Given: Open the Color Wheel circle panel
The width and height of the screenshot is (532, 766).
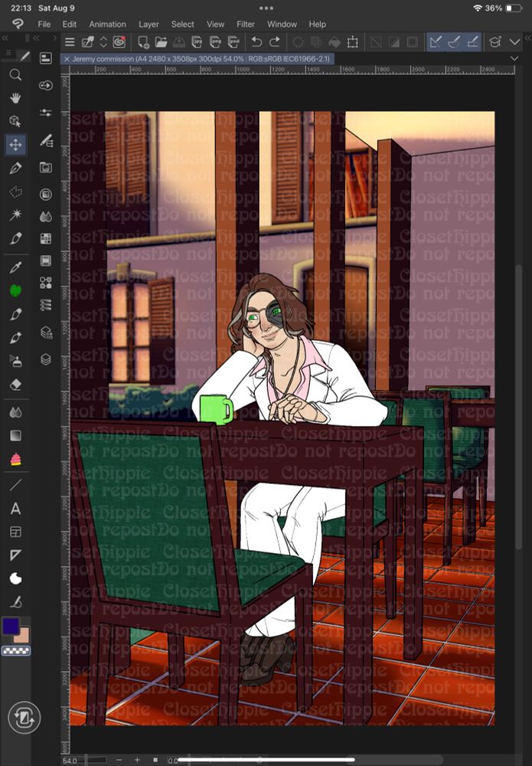Looking at the screenshot, I should [x=46, y=195].
